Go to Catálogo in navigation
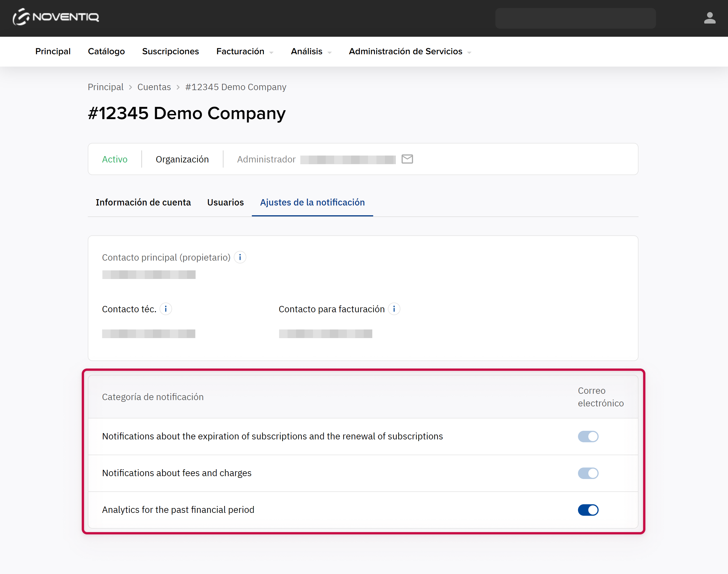 point(106,51)
